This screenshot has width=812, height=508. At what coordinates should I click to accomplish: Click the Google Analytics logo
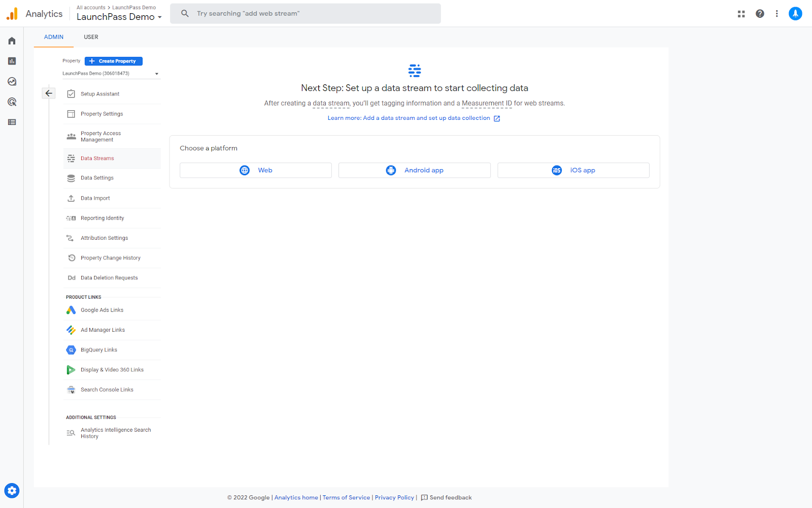(x=11, y=13)
